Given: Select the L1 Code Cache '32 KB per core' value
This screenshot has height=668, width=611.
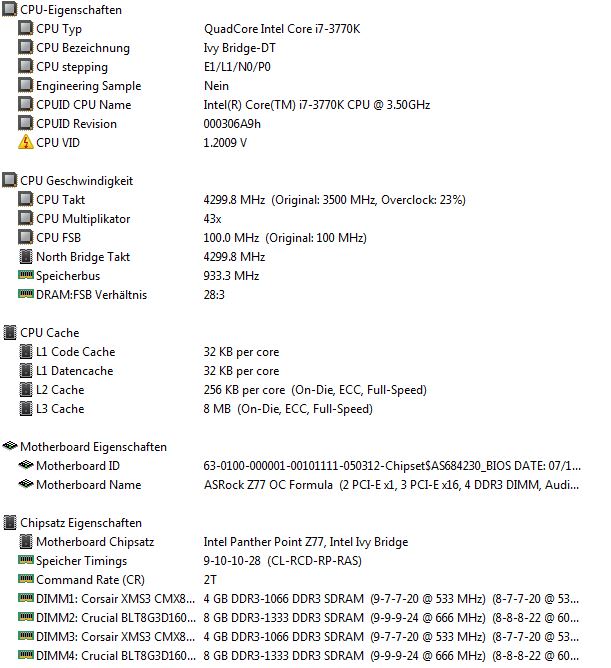Looking at the screenshot, I should tap(241, 352).
